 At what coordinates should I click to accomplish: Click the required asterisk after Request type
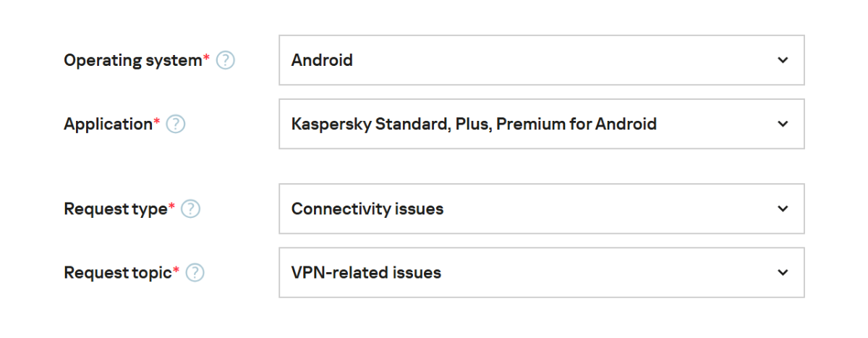[x=171, y=206]
